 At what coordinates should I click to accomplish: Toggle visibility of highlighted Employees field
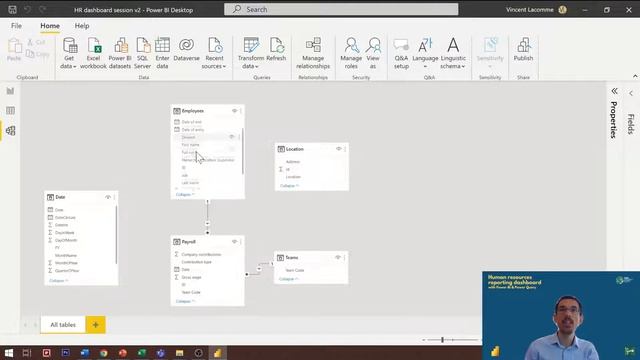click(232, 137)
